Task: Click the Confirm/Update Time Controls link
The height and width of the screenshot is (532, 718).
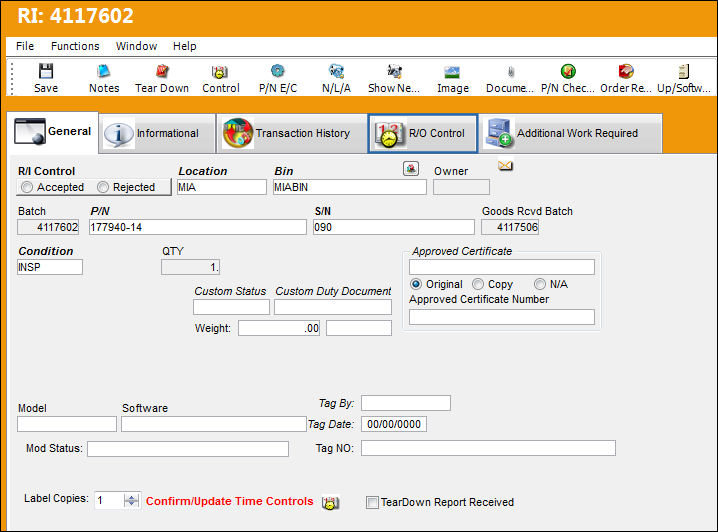Action: [229, 501]
